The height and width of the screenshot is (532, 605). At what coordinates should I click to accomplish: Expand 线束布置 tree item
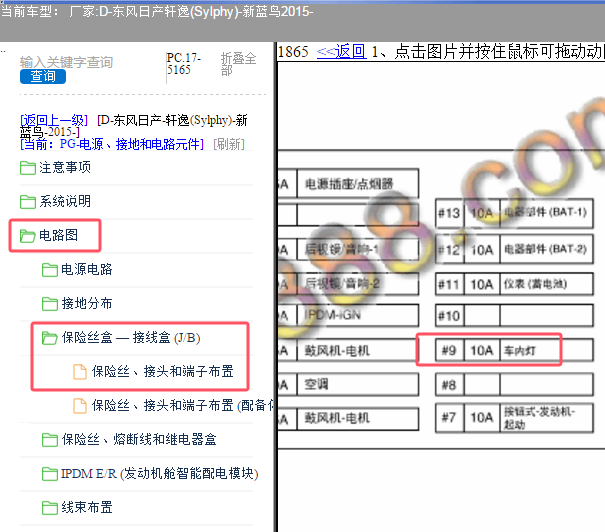click(x=87, y=507)
